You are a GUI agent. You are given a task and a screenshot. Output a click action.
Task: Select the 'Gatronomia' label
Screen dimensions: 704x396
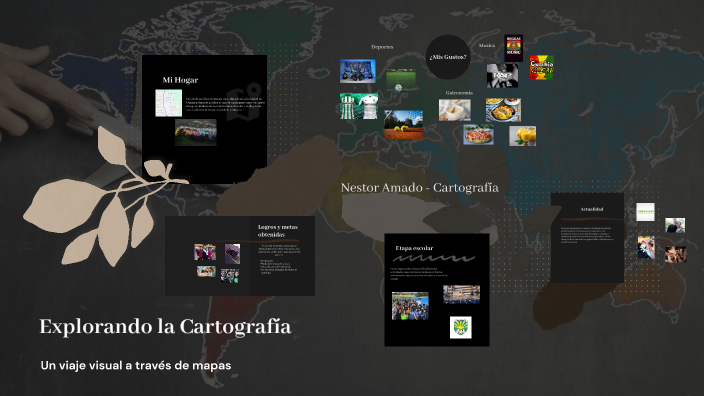(x=459, y=92)
